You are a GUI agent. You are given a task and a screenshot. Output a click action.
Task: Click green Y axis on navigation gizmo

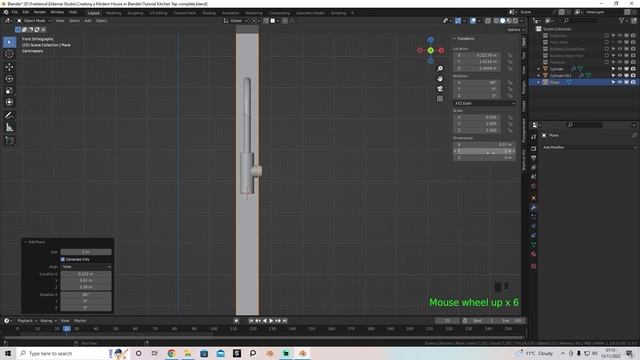(x=431, y=50)
